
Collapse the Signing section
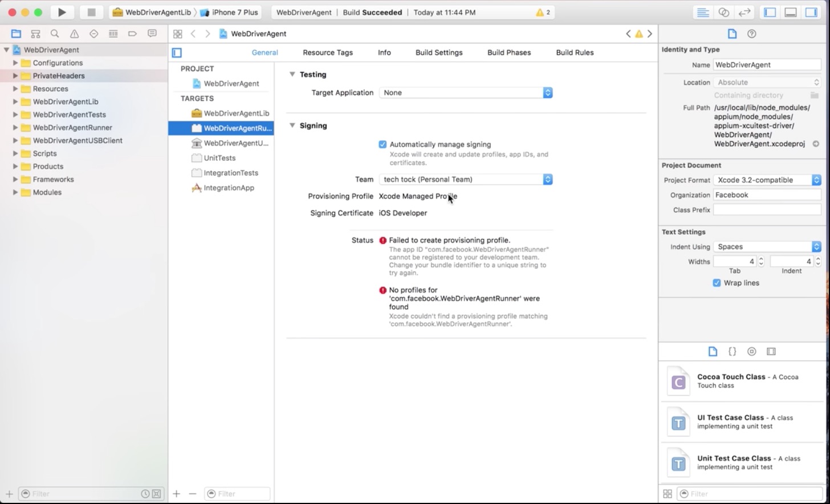(x=292, y=125)
